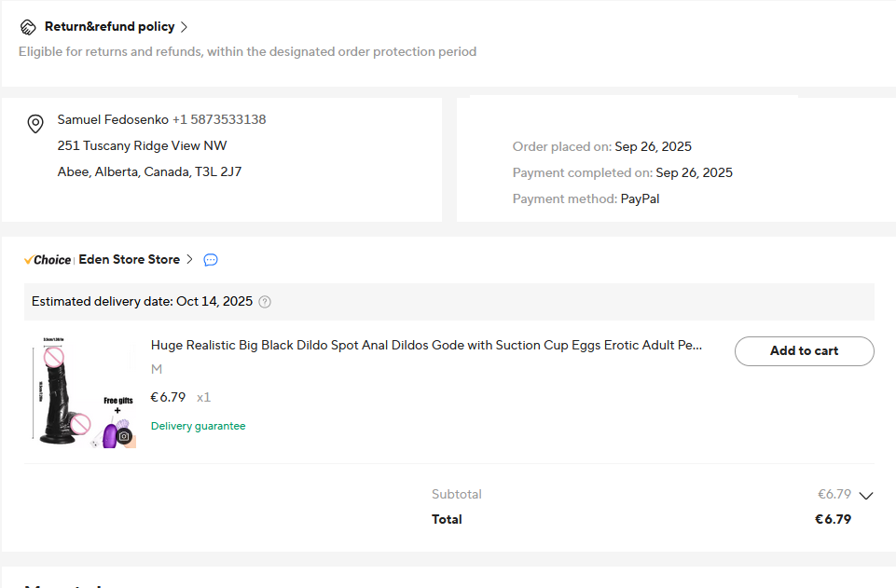Open the green Delivery guarantee link
Screen dimensions: 896x588
click(198, 426)
